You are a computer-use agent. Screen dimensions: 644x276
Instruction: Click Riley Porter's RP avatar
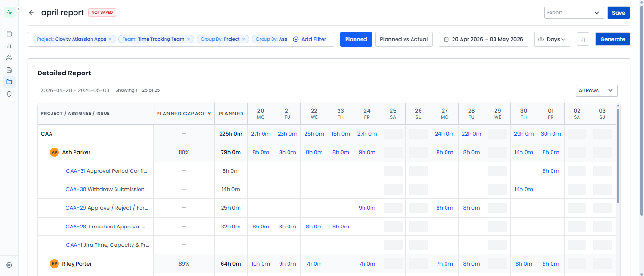54,264
